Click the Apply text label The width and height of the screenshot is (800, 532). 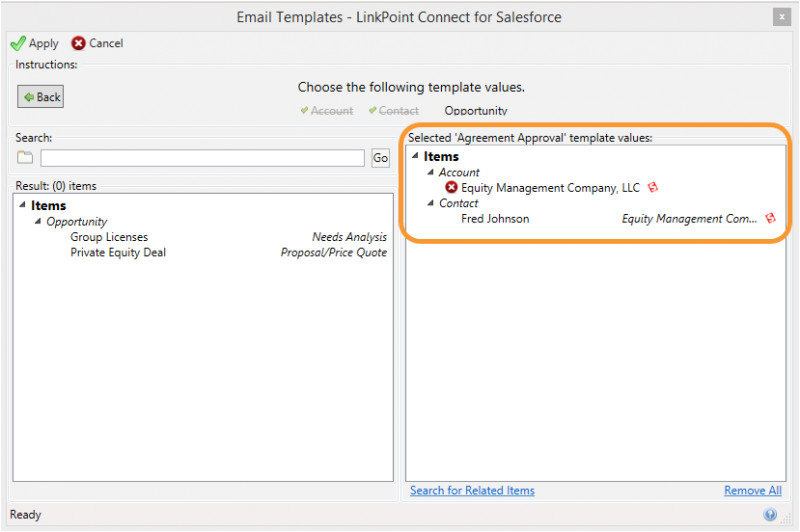point(43,44)
